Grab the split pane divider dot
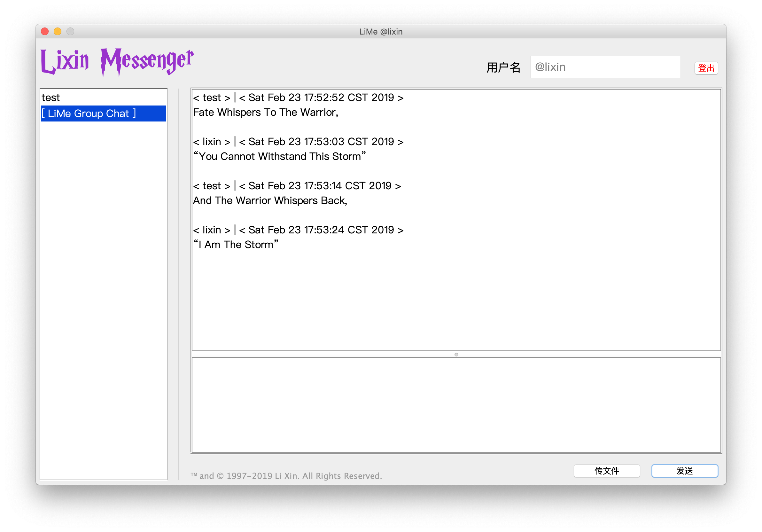Viewport: 762px width, 532px height. [x=456, y=355]
